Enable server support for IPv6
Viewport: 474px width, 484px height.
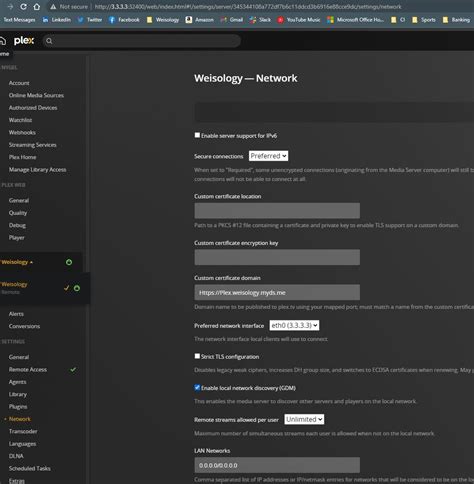tap(197, 135)
